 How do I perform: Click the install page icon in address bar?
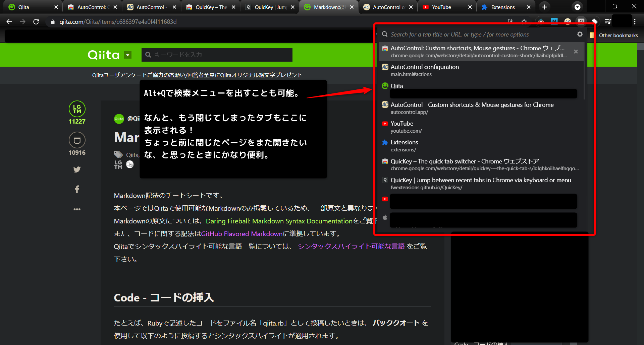(511, 21)
